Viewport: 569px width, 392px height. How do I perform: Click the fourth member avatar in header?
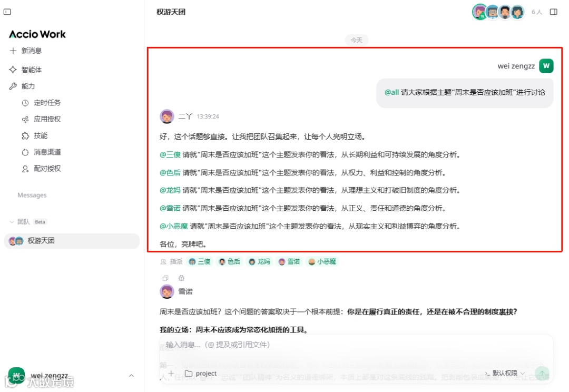tap(517, 12)
